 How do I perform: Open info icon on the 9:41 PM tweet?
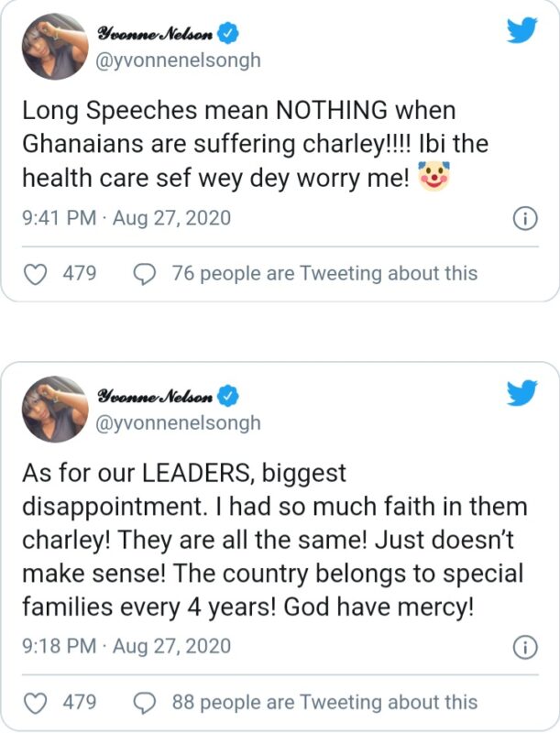[524, 219]
